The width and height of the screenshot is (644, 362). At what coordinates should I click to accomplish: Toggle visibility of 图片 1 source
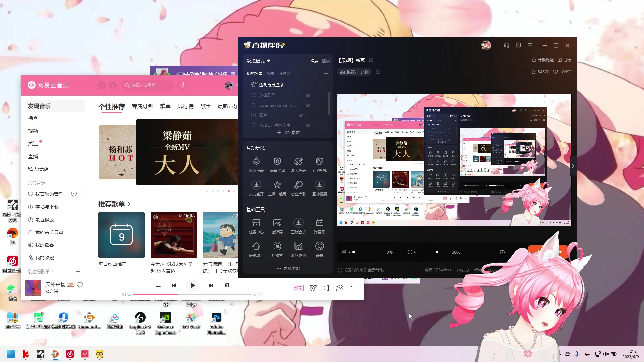click(301, 115)
